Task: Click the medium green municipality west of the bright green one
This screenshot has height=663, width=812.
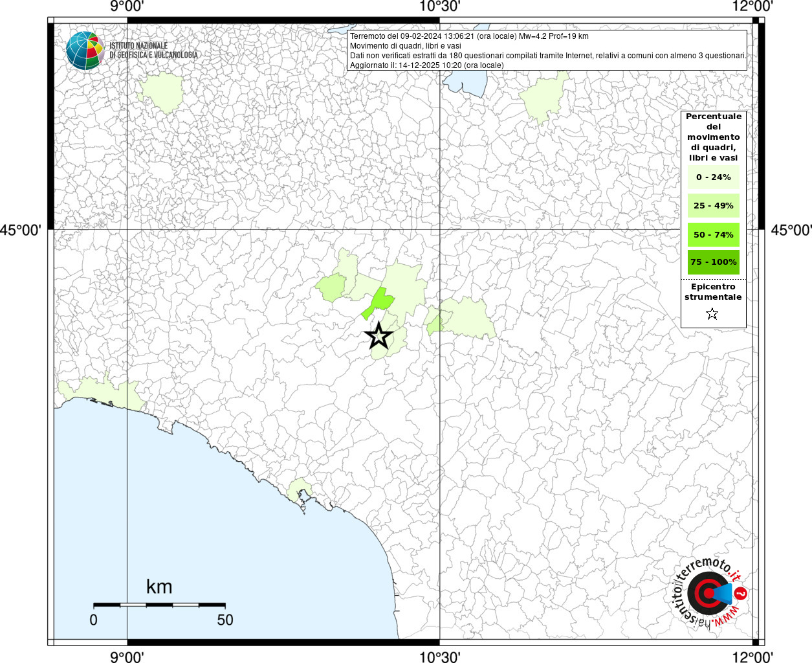Action: (331, 287)
